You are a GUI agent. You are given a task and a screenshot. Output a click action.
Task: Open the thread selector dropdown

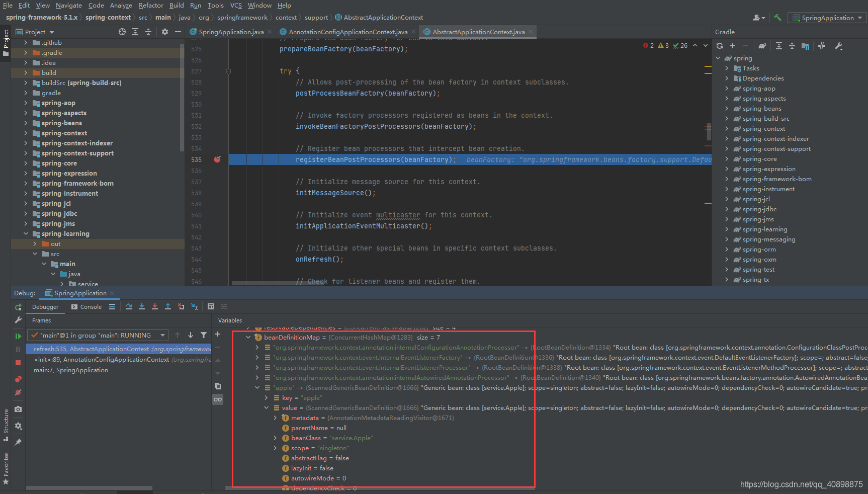point(98,335)
